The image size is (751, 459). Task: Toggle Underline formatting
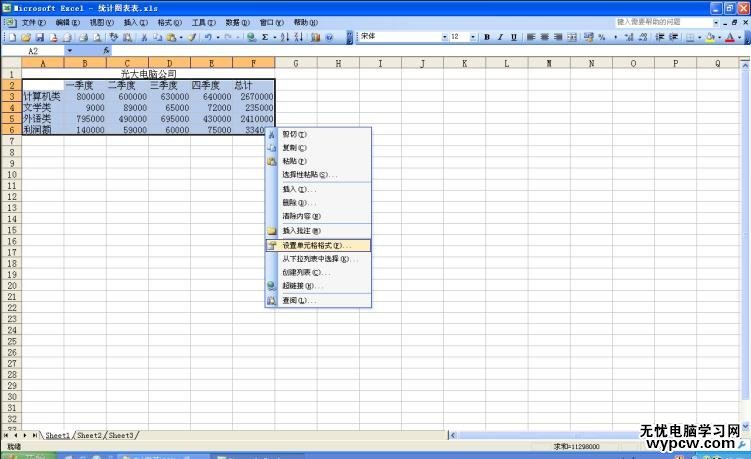pyautogui.click(x=514, y=37)
